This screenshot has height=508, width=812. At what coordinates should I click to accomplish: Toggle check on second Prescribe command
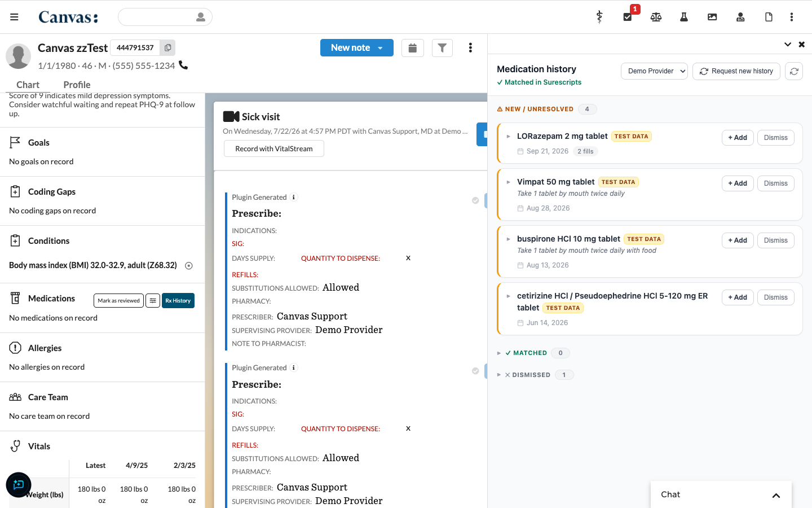[475, 371]
